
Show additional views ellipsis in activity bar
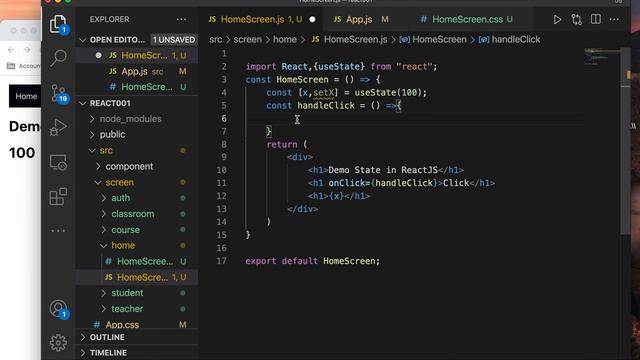[x=58, y=231]
